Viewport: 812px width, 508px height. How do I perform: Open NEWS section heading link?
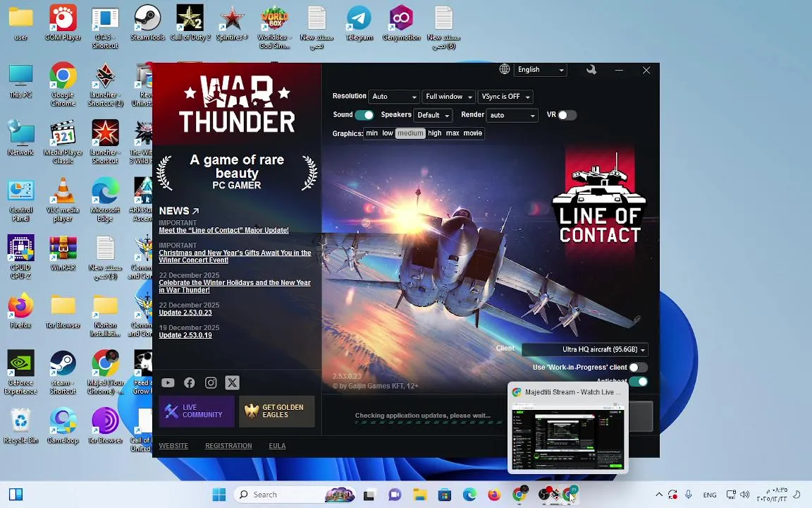(x=178, y=211)
